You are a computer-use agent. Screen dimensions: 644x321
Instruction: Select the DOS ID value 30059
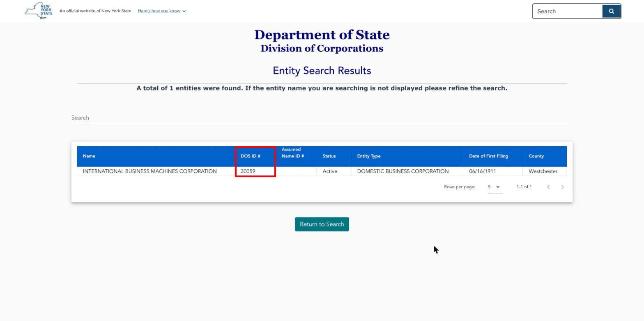coord(248,171)
